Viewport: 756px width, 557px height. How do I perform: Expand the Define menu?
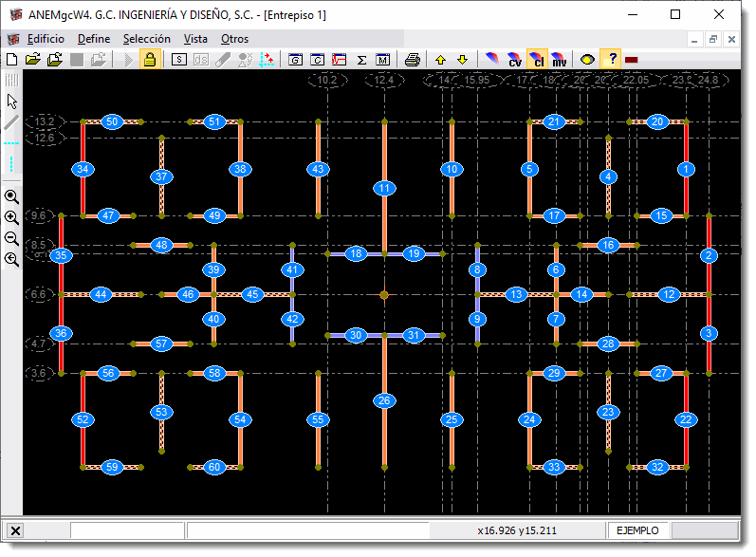coord(94,39)
